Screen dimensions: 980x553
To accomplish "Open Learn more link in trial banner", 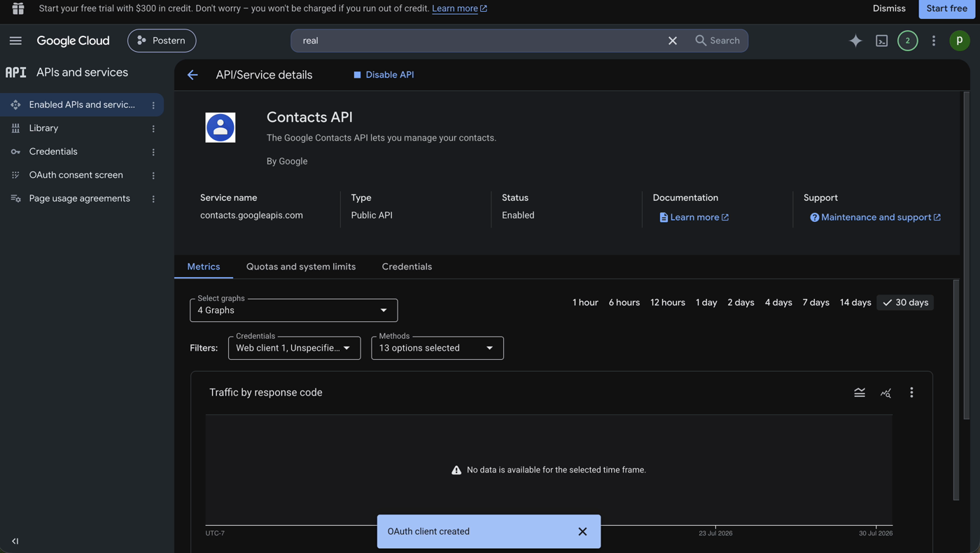I will click(x=459, y=8).
